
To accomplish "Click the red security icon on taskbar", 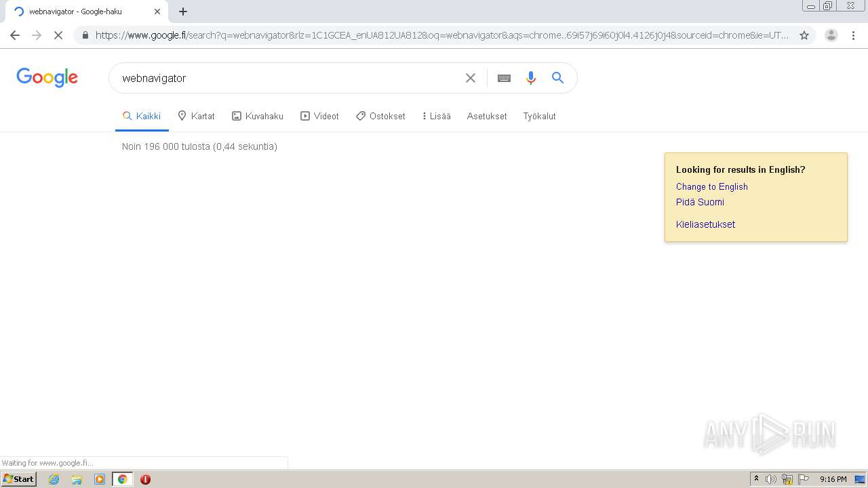I will (x=145, y=479).
